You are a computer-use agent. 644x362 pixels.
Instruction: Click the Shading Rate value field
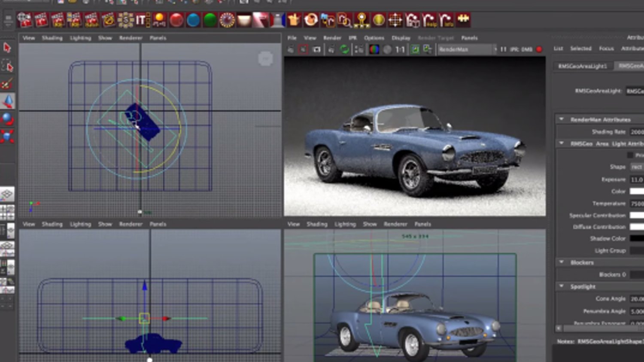[637, 132]
